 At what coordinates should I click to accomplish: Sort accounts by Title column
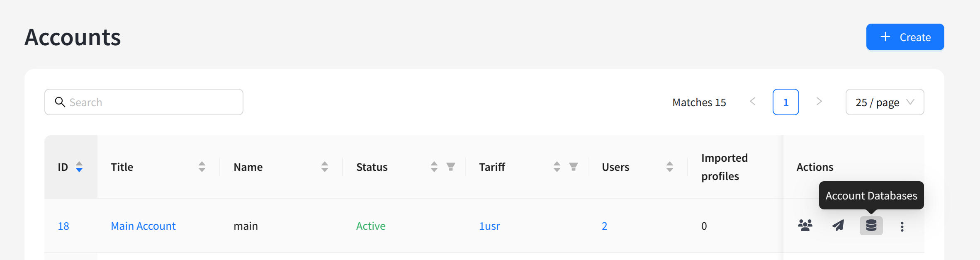(202, 167)
